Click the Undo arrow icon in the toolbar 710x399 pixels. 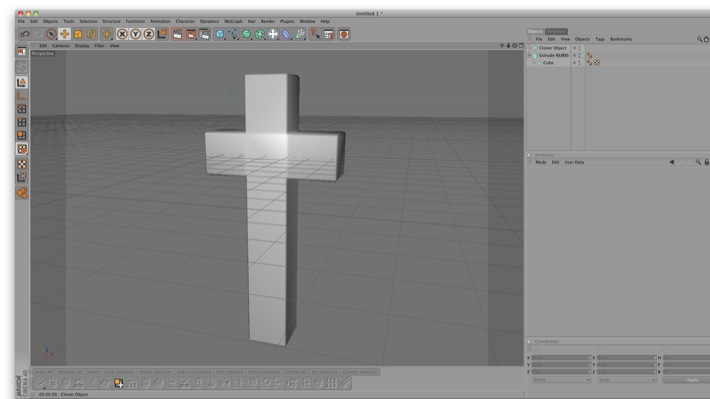[x=24, y=34]
